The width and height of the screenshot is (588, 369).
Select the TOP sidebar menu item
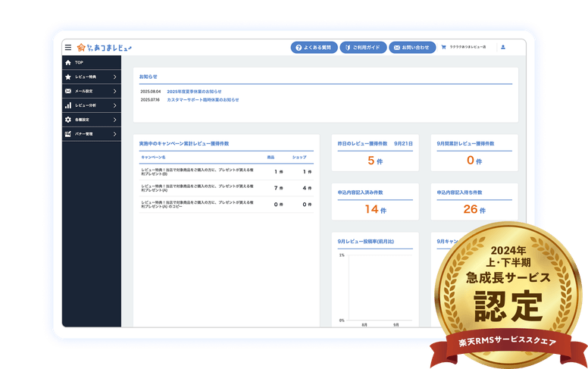91,62
